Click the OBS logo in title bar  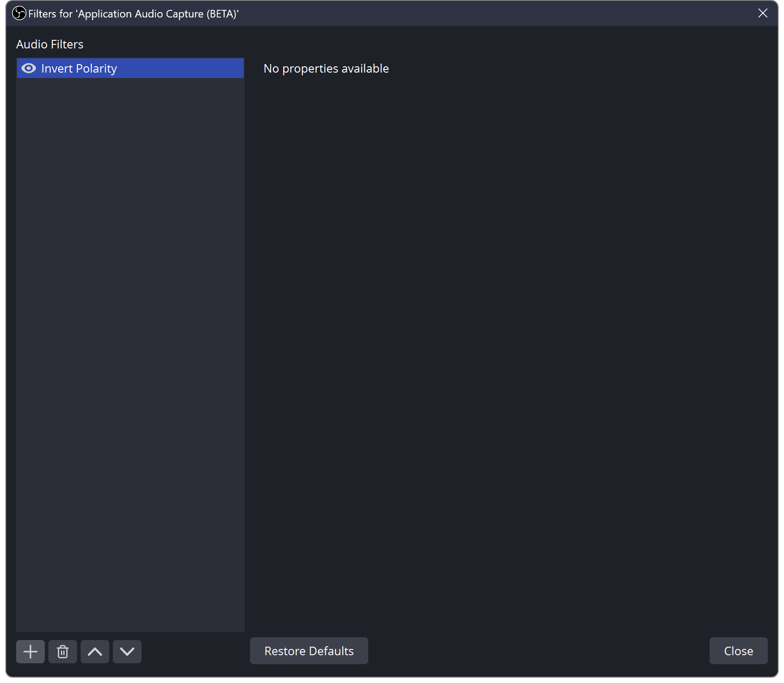coord(19,13)
